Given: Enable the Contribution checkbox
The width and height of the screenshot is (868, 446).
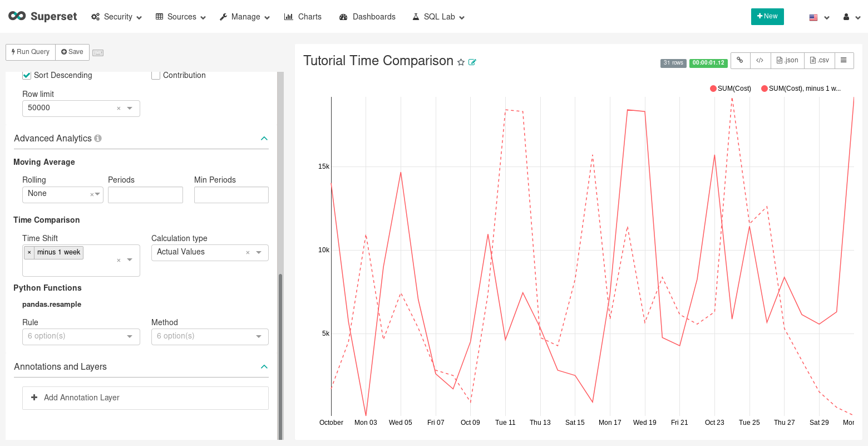Looking at the screenshot, I should [x=156, y=75].
